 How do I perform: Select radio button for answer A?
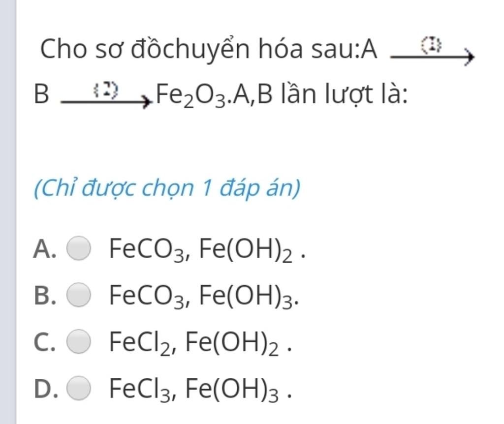click(78, 248)
